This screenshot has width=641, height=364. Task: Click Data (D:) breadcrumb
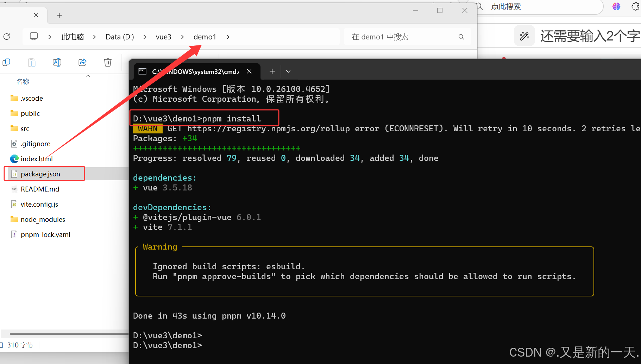pyautogui.click(x=120, y=37)
